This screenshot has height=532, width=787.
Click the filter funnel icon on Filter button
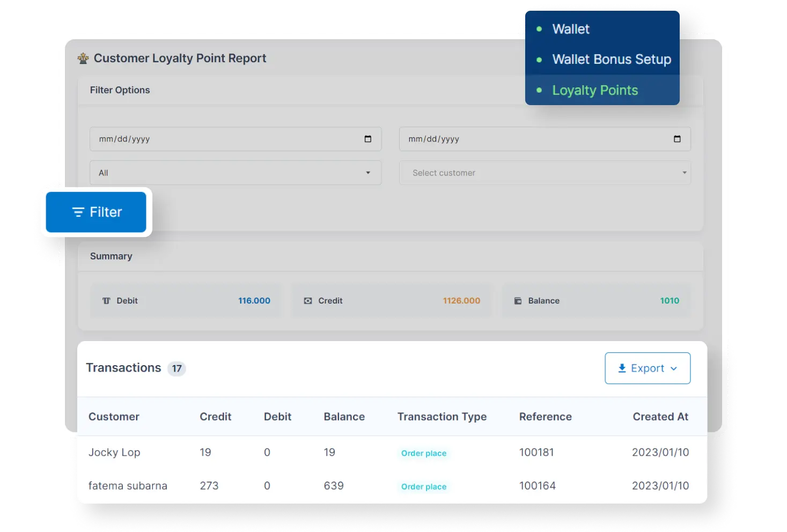pyautogui.click(x=78, y=212)
